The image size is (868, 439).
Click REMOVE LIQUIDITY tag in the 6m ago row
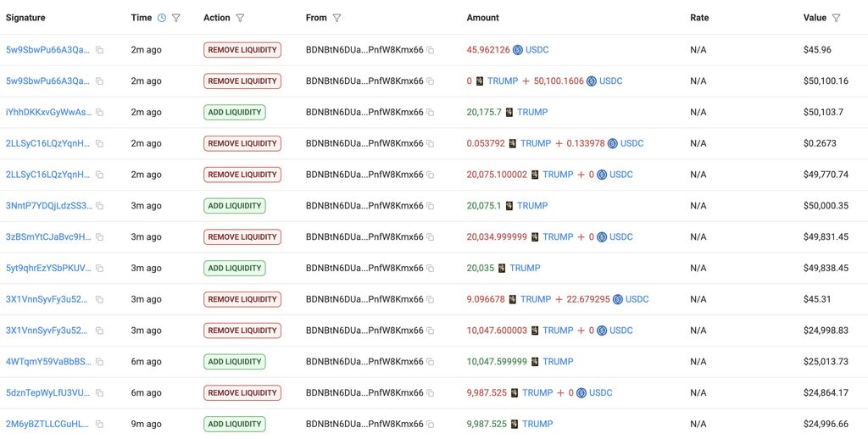tap(242, 393)
